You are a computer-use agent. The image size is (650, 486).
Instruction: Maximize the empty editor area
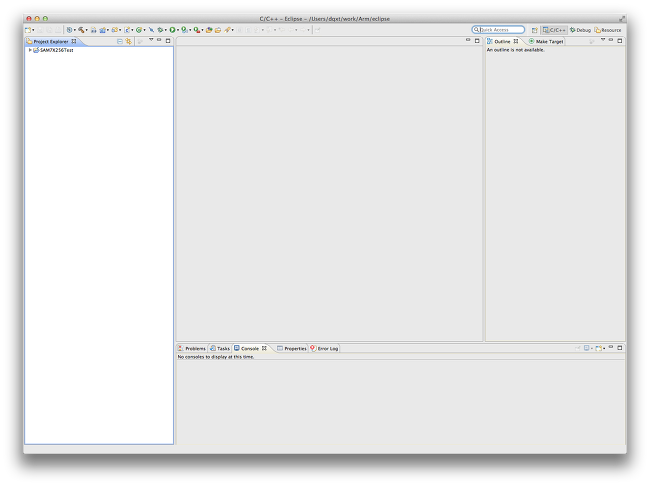tap(477, 41)
